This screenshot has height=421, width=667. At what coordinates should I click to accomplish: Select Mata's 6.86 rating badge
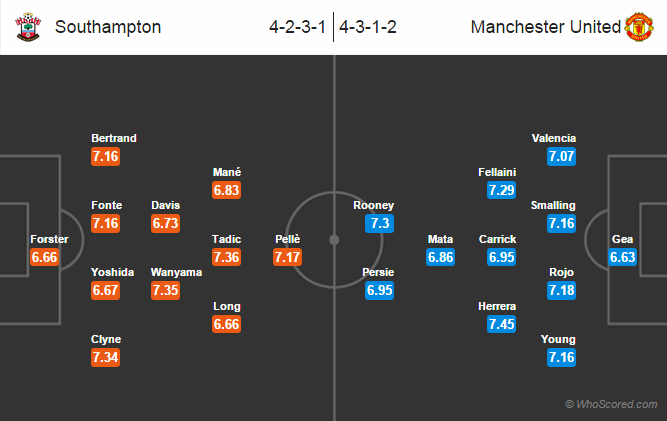pos(441,257)
